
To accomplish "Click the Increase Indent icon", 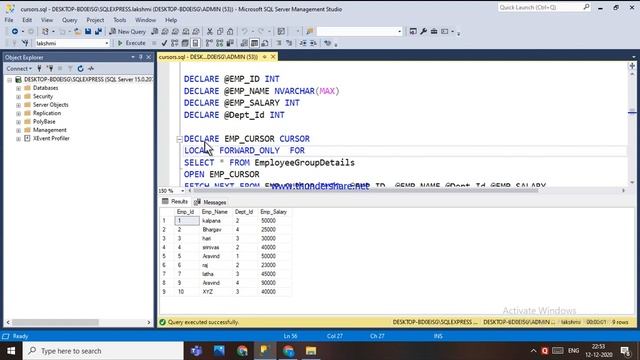I will tap(313, 43).
